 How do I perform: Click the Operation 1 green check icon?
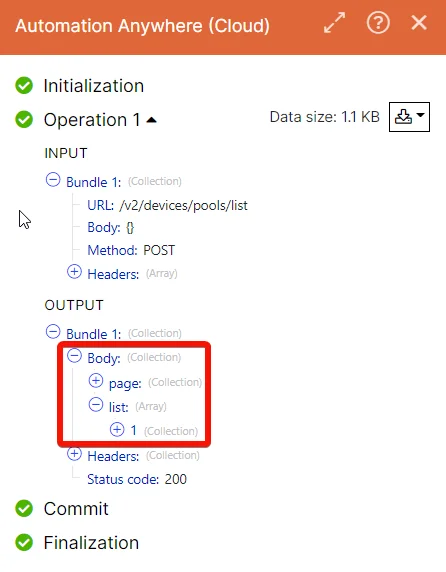tap(24, 120)
